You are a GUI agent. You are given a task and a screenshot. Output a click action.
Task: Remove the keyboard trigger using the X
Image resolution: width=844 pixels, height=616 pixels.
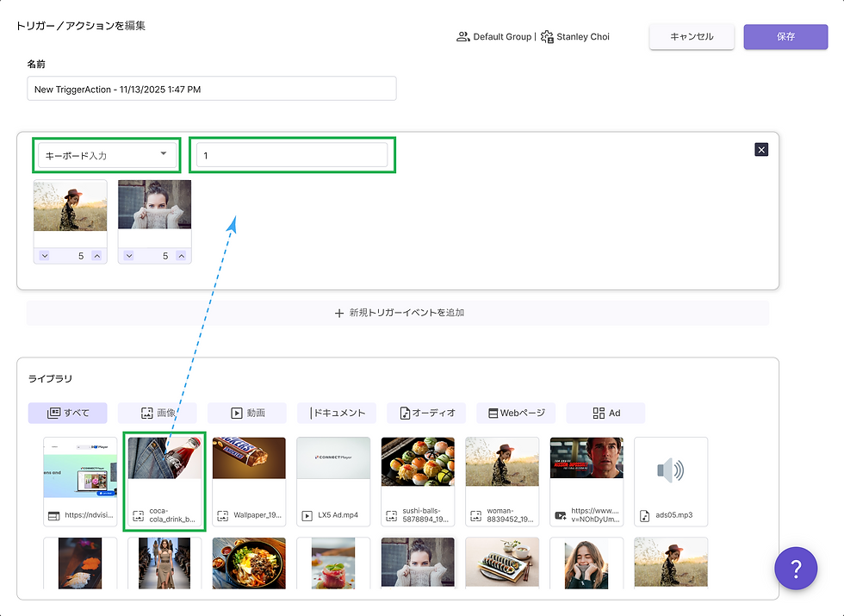pos(760,149)
